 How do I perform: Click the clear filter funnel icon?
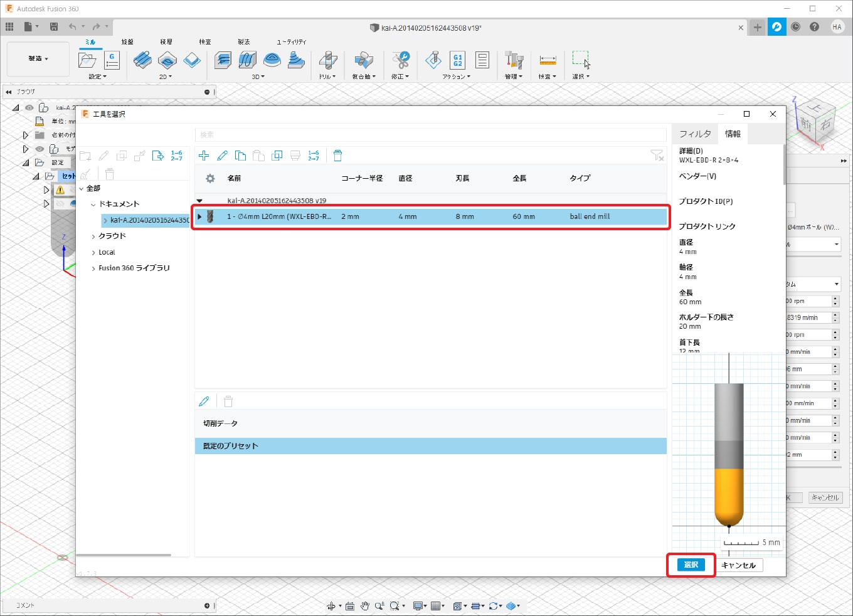point(656,156)
